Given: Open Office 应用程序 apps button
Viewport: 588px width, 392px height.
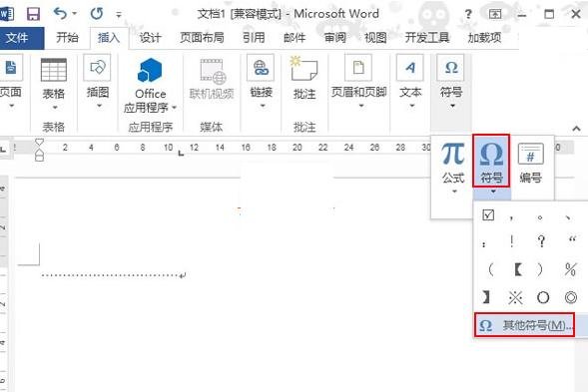Looking at the screenshot, I should (x=150, y=86).
